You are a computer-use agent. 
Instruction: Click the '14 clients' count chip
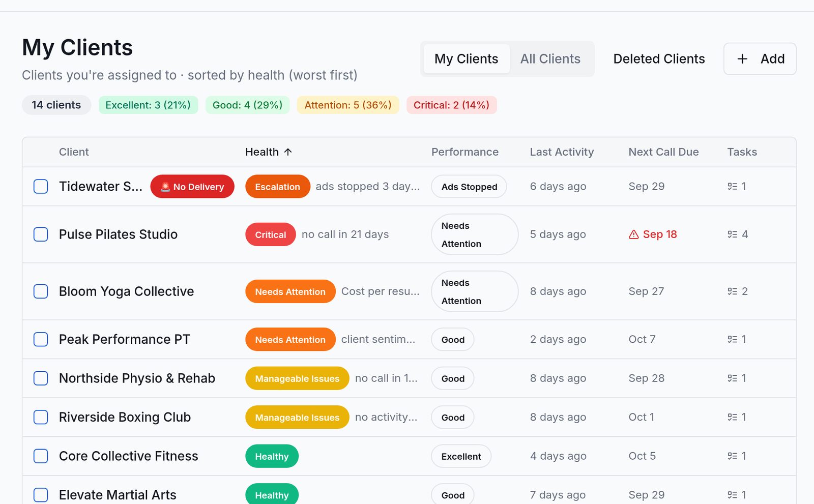(x=56, y=105)
